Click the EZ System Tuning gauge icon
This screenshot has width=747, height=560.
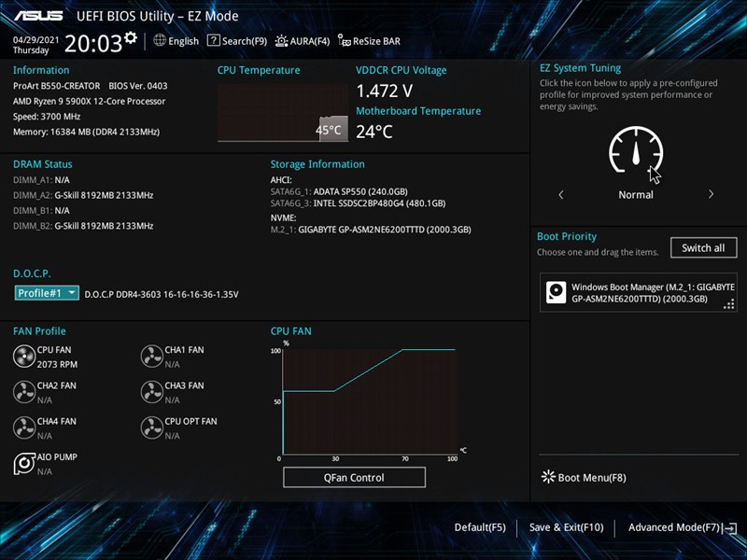point(636,150)
